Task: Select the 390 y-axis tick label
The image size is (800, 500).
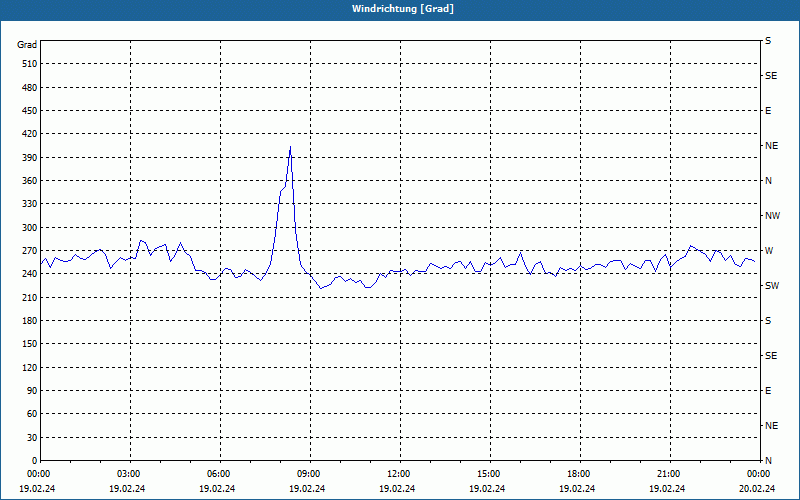Action: pyautogui.click(x=29, y=157)
